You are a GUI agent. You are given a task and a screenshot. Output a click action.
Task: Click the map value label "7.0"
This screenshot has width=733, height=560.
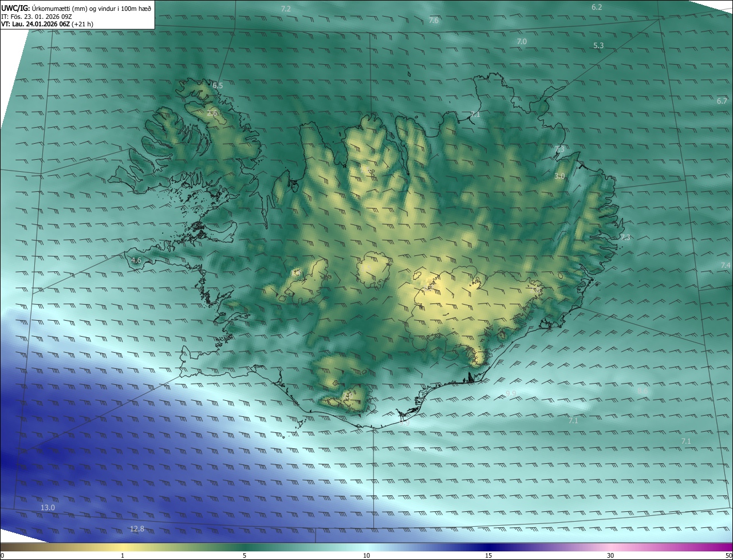click(x=522, y=41)
